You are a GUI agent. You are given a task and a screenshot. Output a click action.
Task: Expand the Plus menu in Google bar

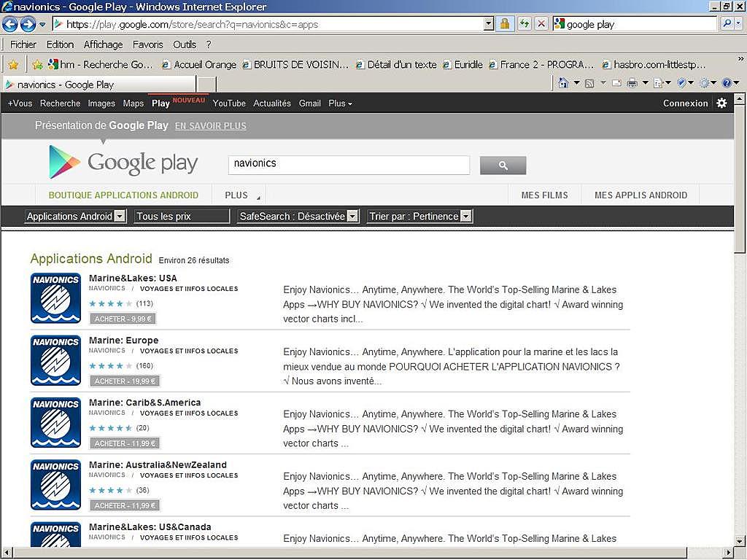pos(340,104)
